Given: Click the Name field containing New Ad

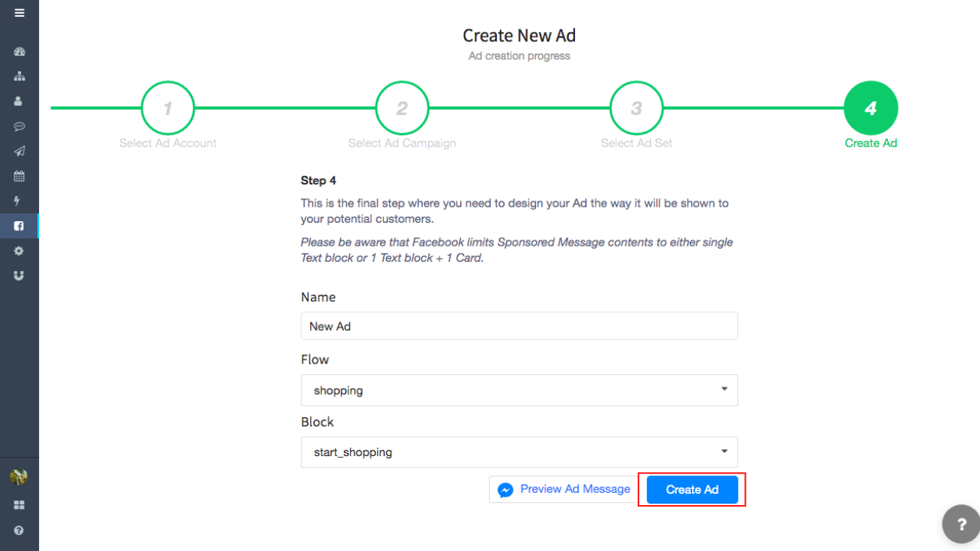Looking at the screenshot, I should tap(519, 326).
